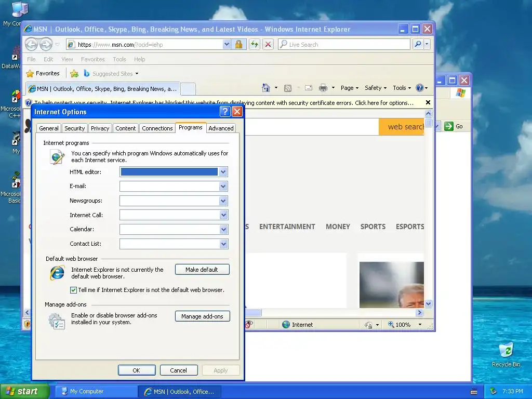Click the Print toolbar icon

point(323,88)
